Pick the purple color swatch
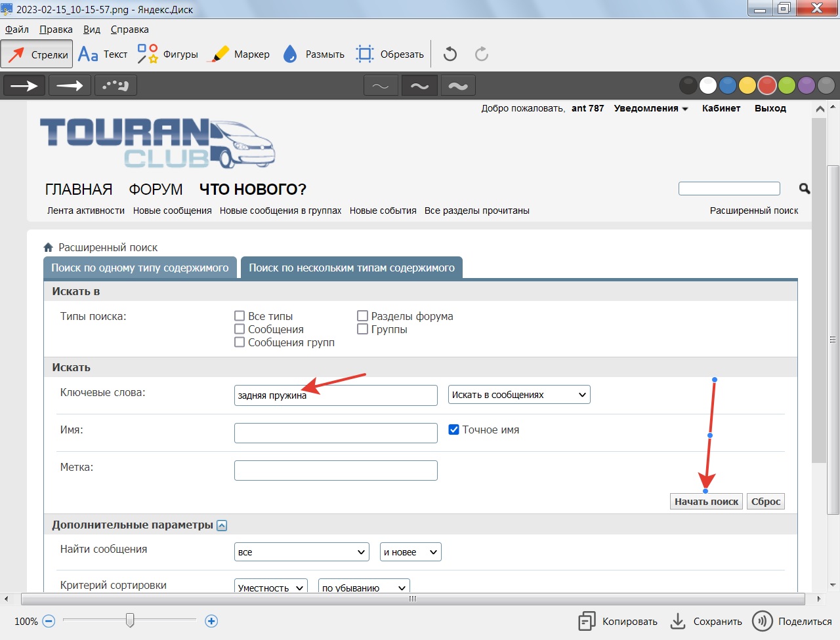840x640 pixels. coord(807,85)
